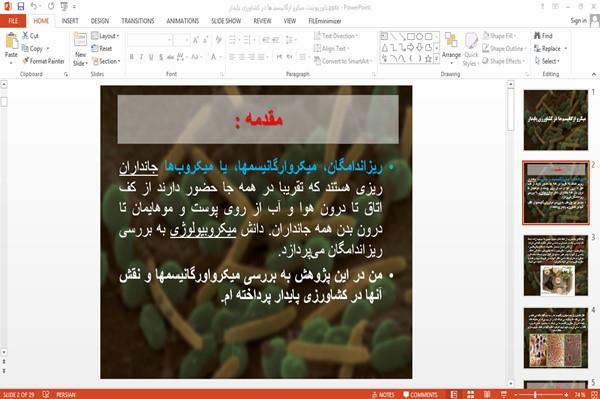Expand the Text Direction menu
The image size is (600, 399).
(x=336, y=36)
